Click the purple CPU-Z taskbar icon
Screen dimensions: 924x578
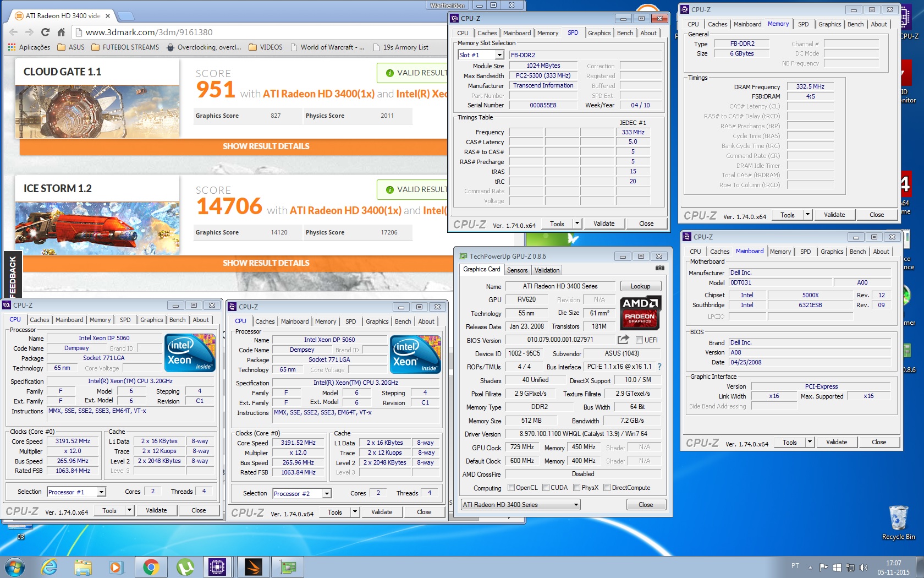point(218,566)
